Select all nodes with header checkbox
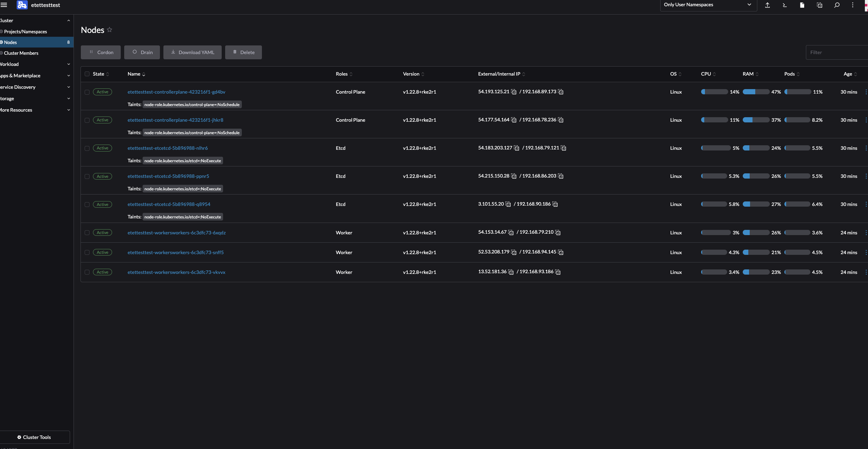The width and height of the screenshot is (868, 449). [87, 74]
